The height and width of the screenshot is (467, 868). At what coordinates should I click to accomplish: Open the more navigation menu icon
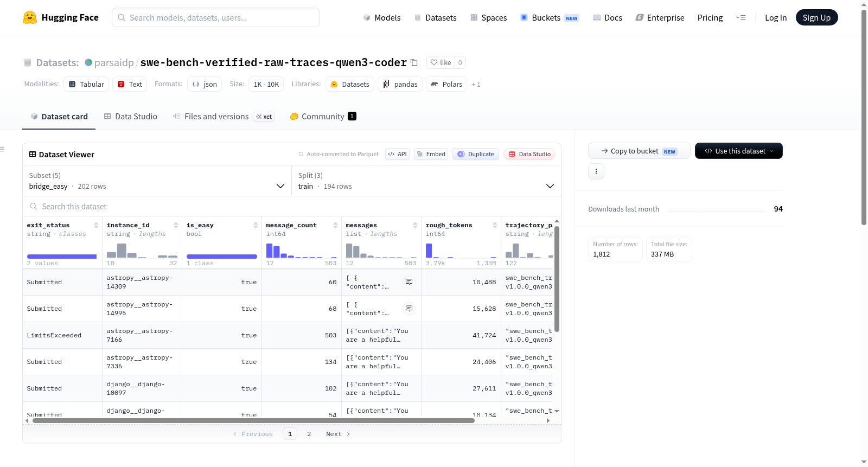pyautogui.click(x=741, y=18)
